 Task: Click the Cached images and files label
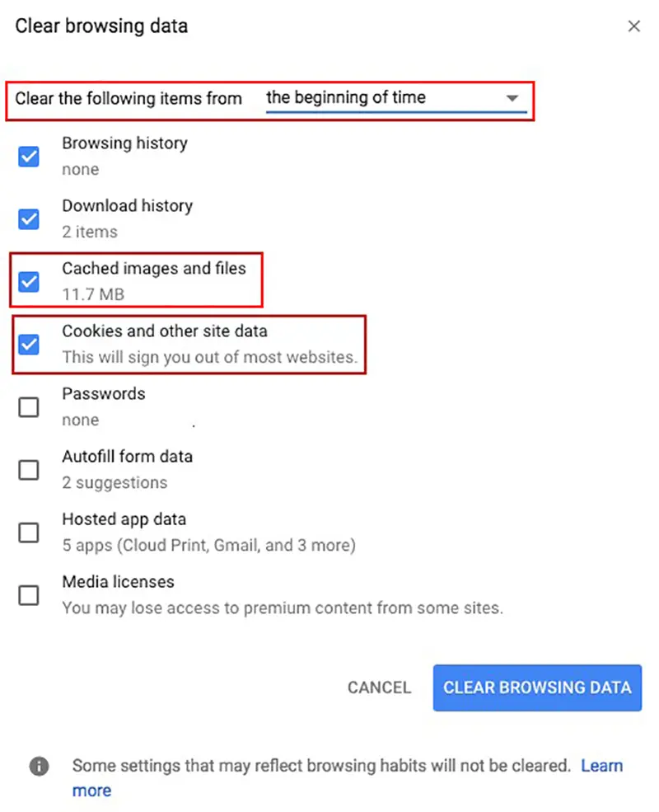154,269
